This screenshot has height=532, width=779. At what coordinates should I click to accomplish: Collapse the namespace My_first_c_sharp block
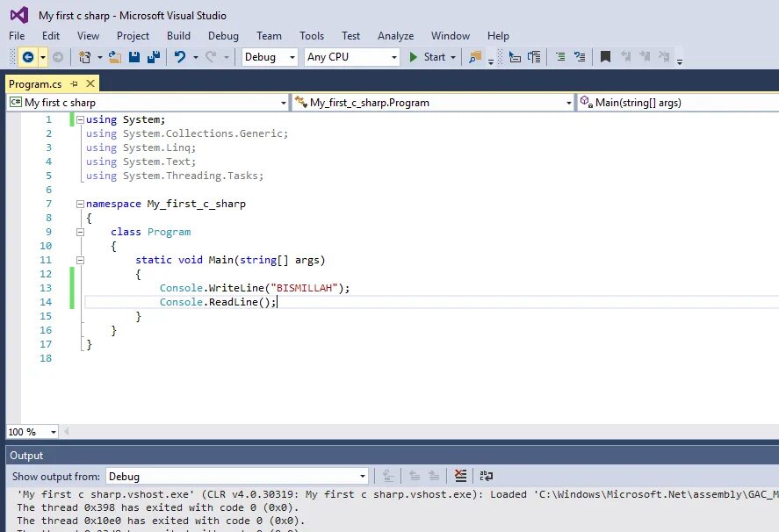[80, 204]
